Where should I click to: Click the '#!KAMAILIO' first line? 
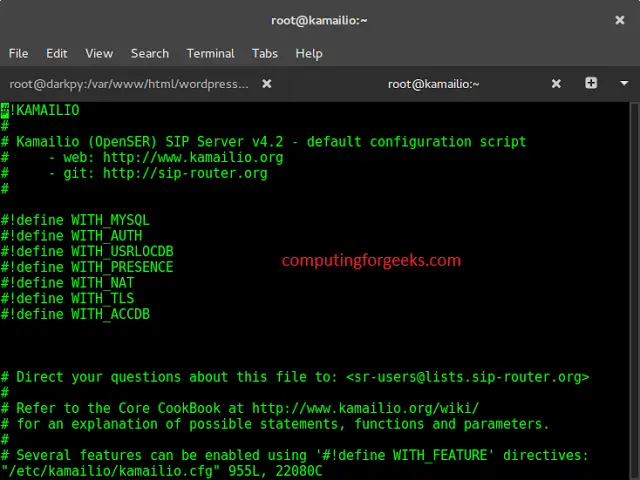pyautogui.click(x=40, y=110)
